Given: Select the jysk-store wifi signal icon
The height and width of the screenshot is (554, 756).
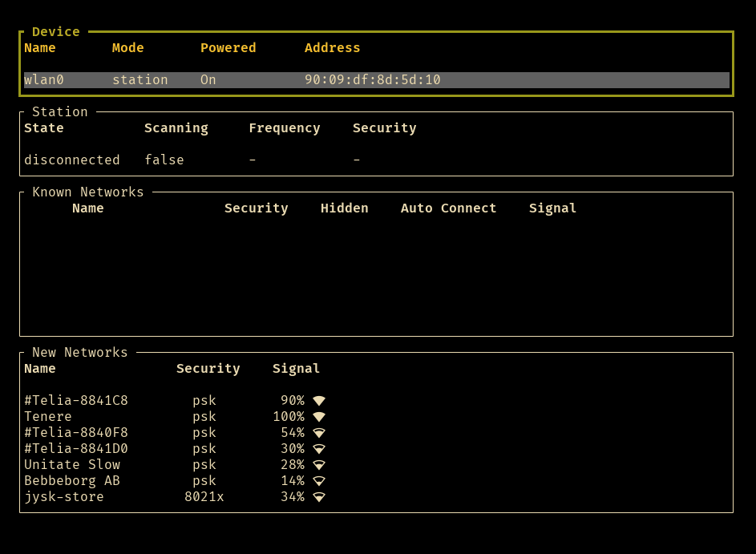Looking at the screenshot, I should point(318,496).
